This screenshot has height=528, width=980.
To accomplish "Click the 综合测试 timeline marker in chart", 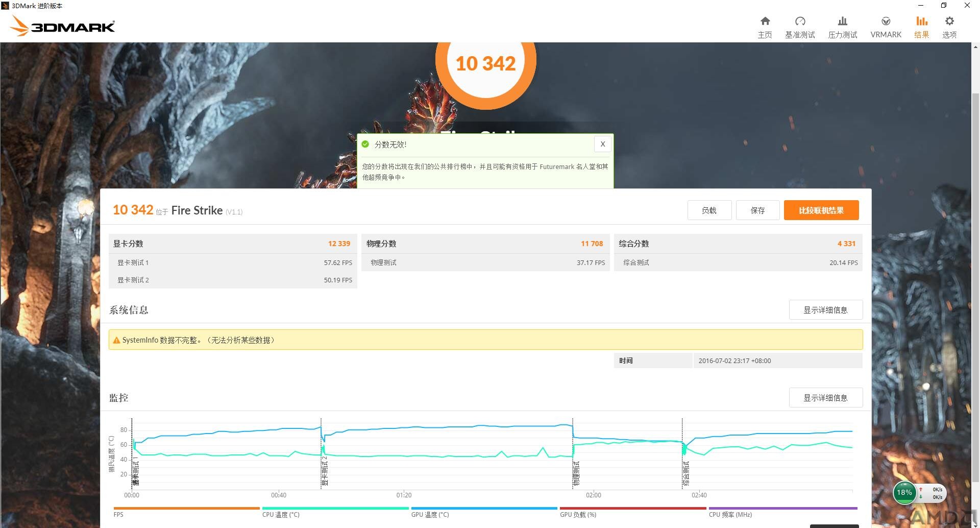I will pos(686,473).
